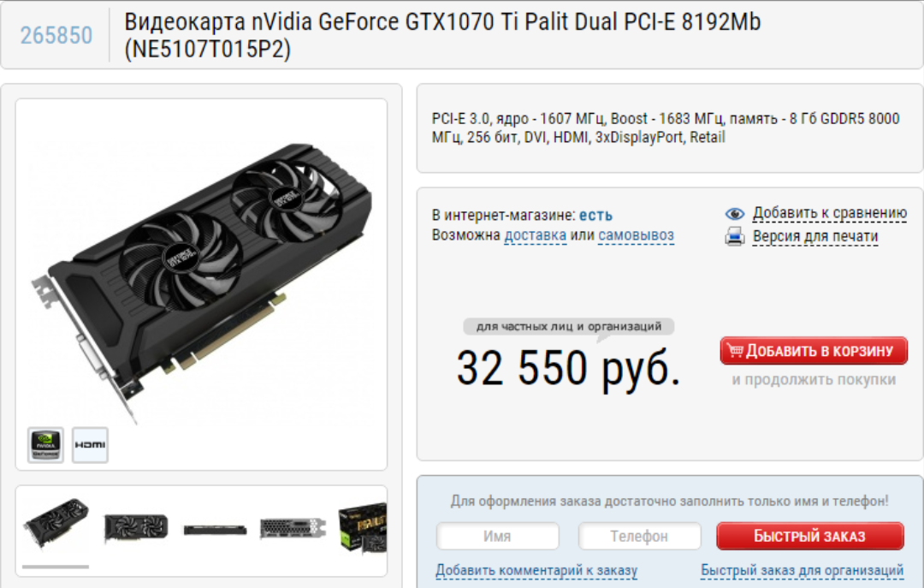Open Версия для печати link
924x588 pixels.
815,236
